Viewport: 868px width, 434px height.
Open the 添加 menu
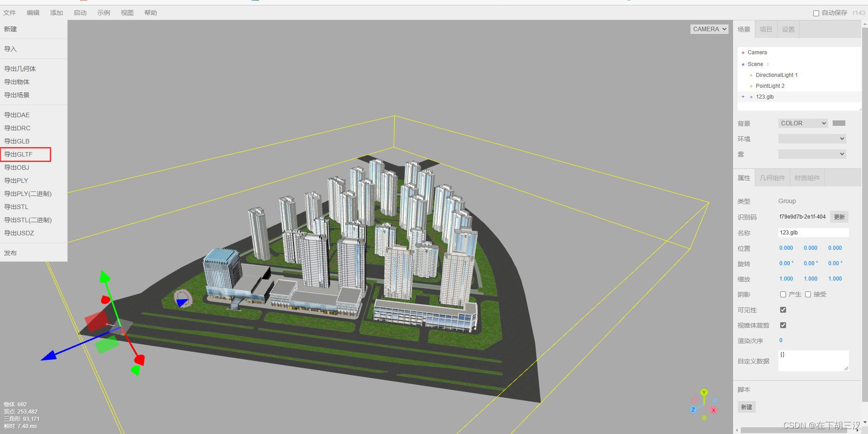pos(57,13)
